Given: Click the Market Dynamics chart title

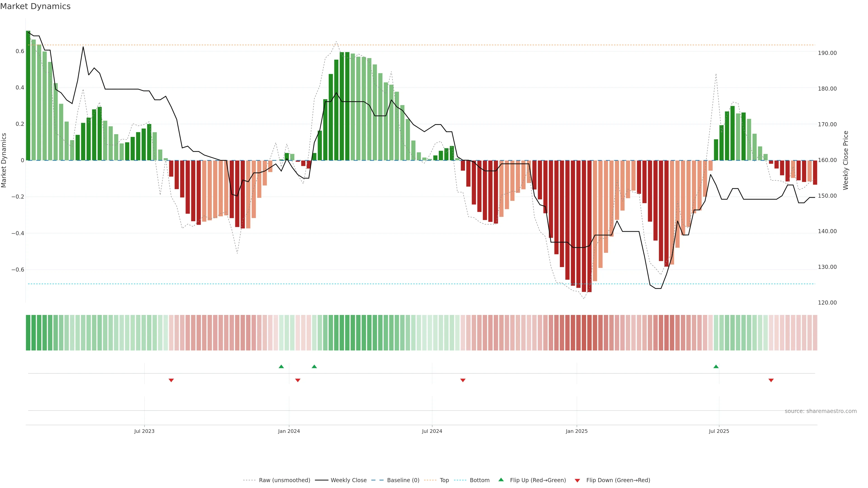Looking at the screenshot, I should coord(35,6).
